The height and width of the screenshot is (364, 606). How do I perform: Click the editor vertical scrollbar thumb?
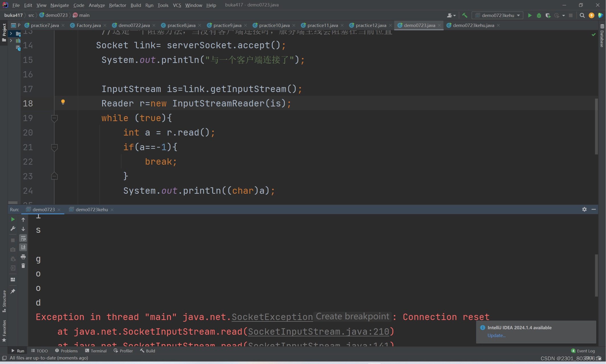[596, 126]
